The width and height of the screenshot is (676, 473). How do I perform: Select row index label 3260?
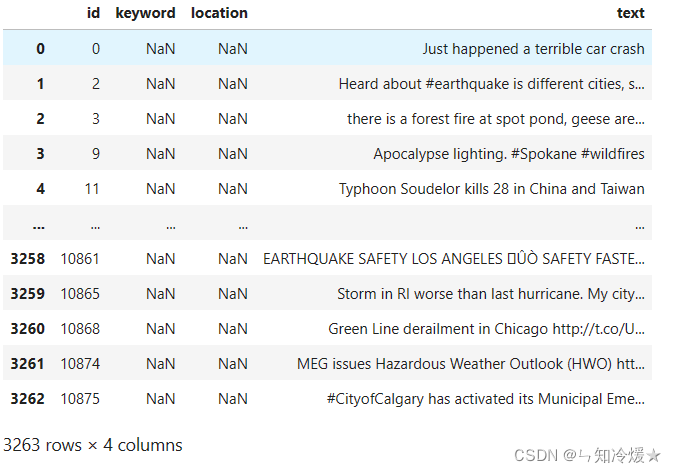pos(27,329)
